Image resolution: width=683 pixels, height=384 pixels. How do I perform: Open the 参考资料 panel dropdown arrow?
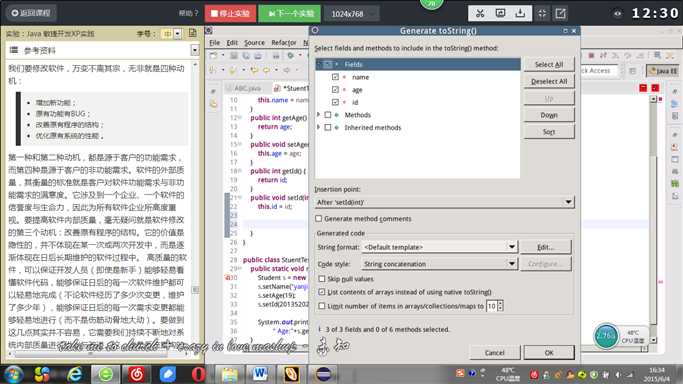[195, 51]
